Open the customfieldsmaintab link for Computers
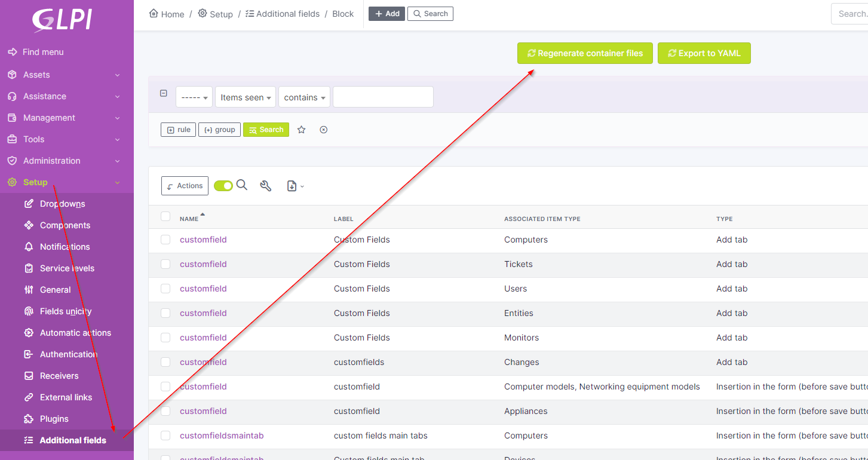The height and width of the screenshot is (460, 868). click(x=222, y=436)
